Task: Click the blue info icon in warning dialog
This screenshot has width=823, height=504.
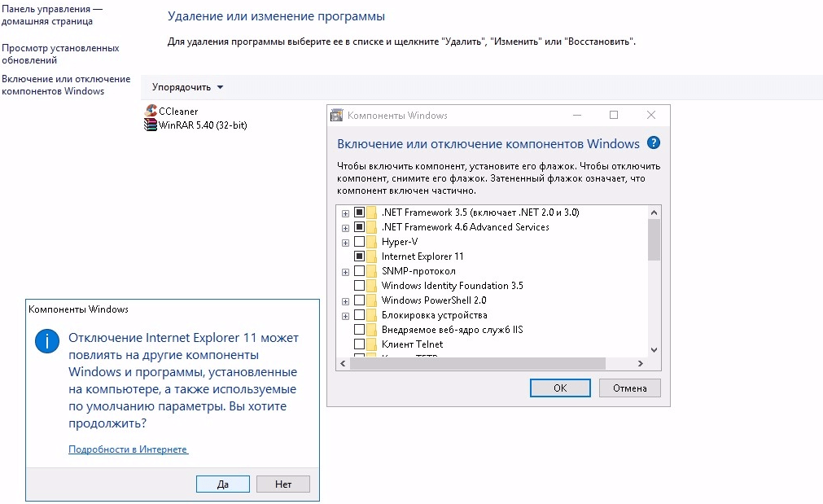Action: click(47, 341)
